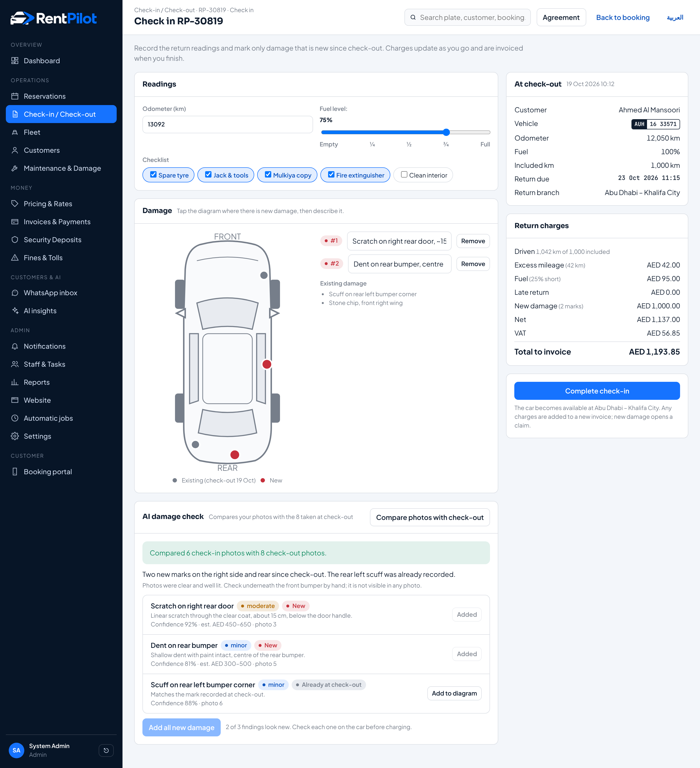Screen dimensions: 700x768
Task: Click the Fleet car icon
Action: (15, 132)
